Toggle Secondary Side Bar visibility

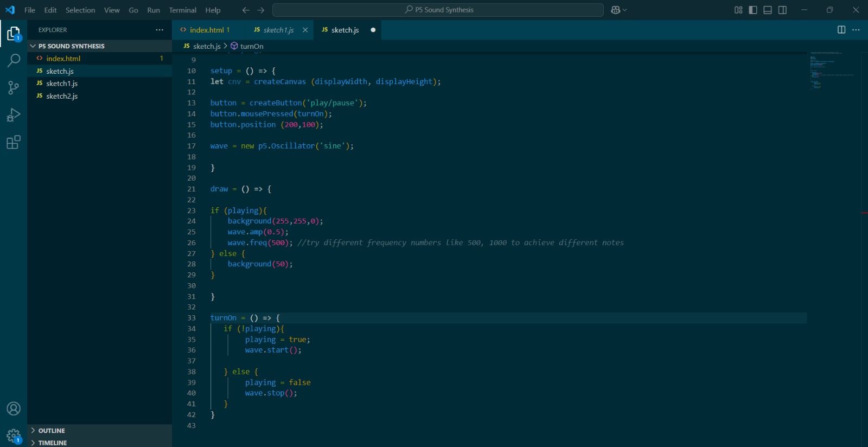tap(782, 10)
